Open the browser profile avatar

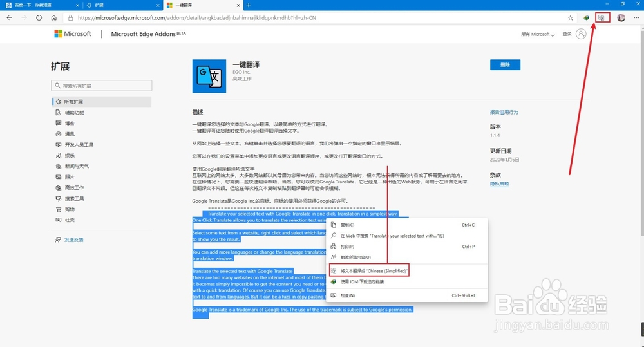coord(621,17)
